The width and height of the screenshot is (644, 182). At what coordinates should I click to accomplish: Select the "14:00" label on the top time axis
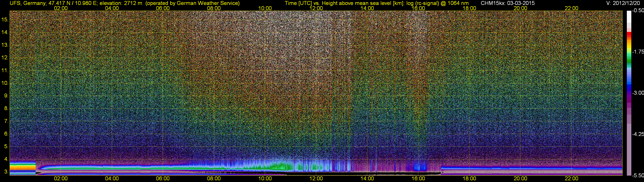[367, 8]
